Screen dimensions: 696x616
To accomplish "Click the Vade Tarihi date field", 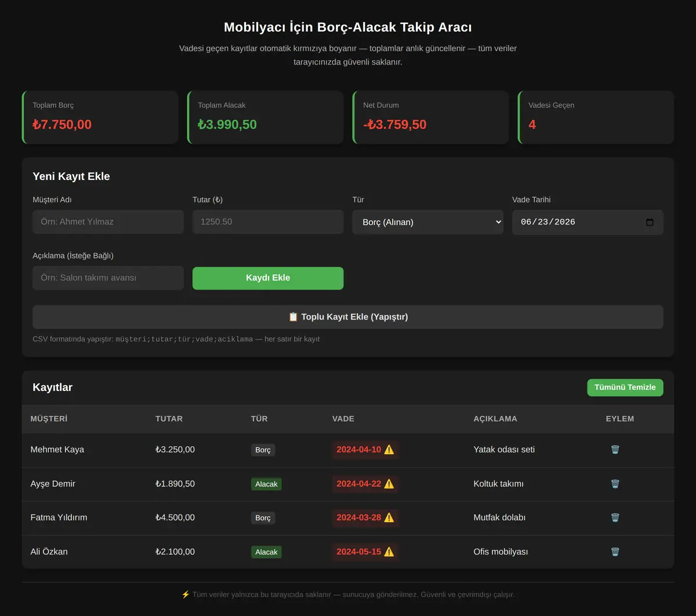I will 588,222.
